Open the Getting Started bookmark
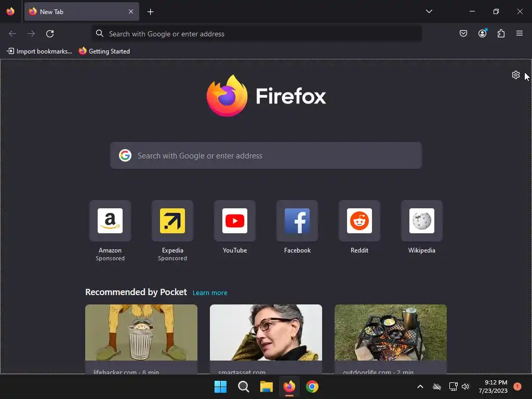Screen dimensions: 532x399 [104, 51]
